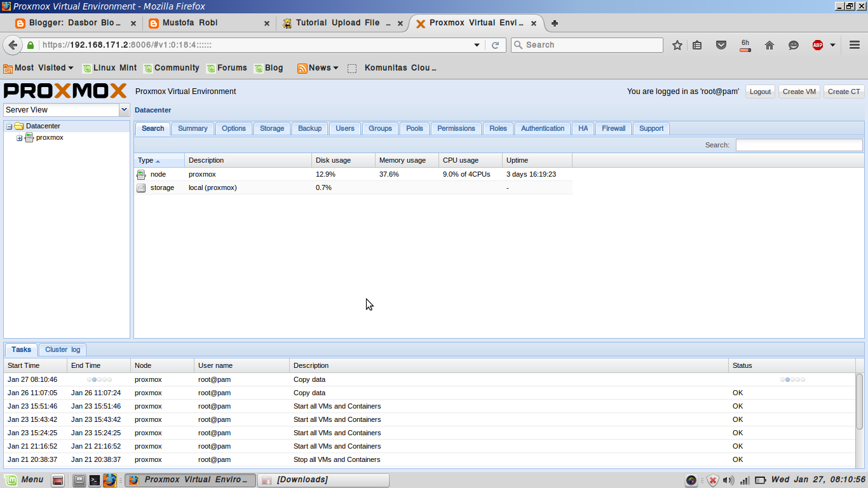The image size is (868, 488).
Task: Open the chat smiley toolbar icon
Action: pos(794,45)
